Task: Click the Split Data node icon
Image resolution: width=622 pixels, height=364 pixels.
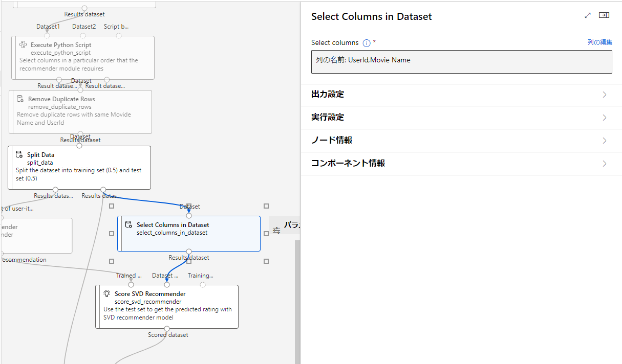Action: click(x=19, y=154)
